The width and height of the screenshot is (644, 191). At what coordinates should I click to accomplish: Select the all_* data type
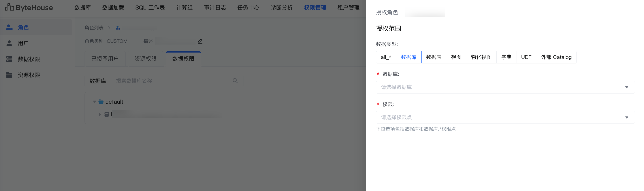(x=386, y=57)
